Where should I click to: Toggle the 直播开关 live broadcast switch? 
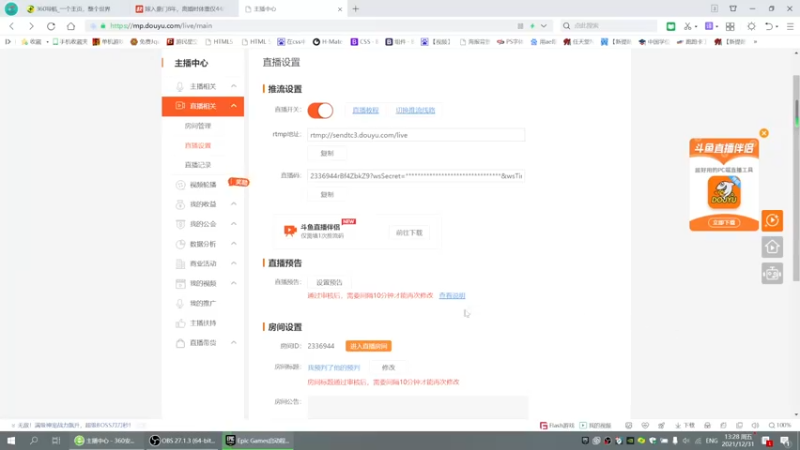click(320, 110)
